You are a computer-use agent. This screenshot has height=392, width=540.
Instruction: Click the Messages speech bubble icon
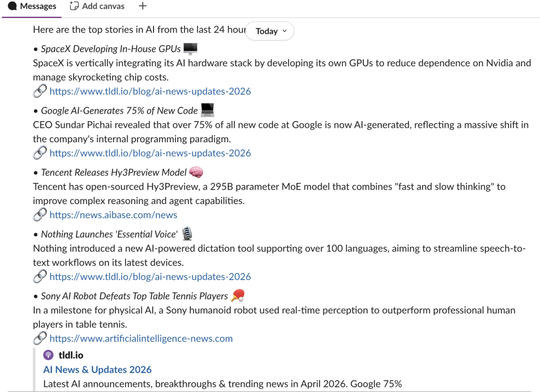click(12, 6)
